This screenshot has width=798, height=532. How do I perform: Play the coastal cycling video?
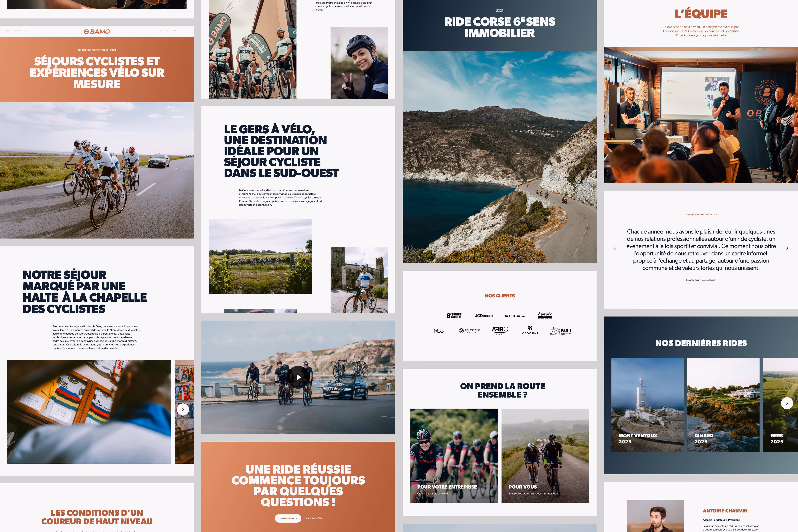298,377
